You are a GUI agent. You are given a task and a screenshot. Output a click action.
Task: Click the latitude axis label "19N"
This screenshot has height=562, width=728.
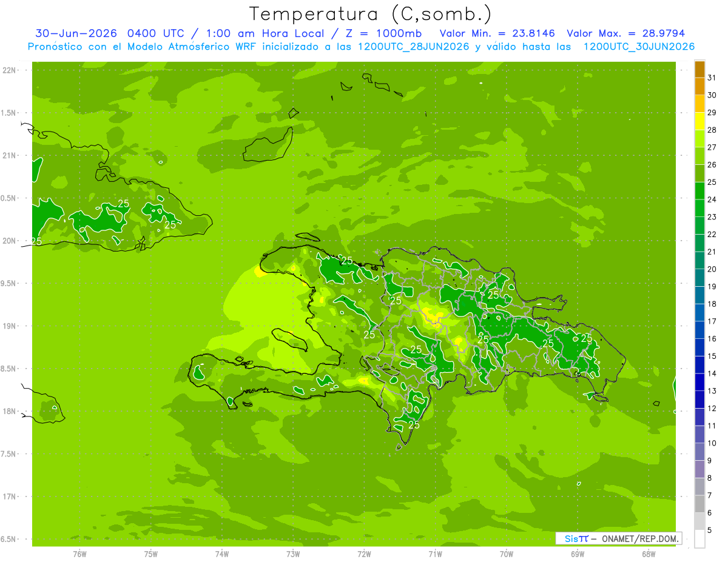(x=9, y=326)
